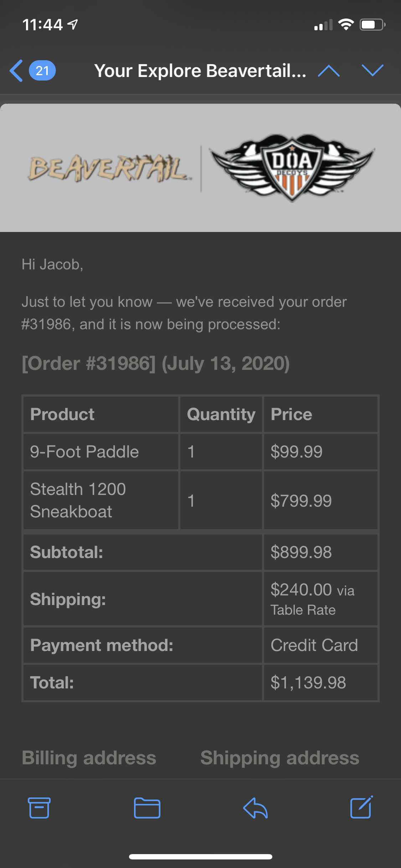
Task: Tap the DOA Decoys logo
Action: 292,167
